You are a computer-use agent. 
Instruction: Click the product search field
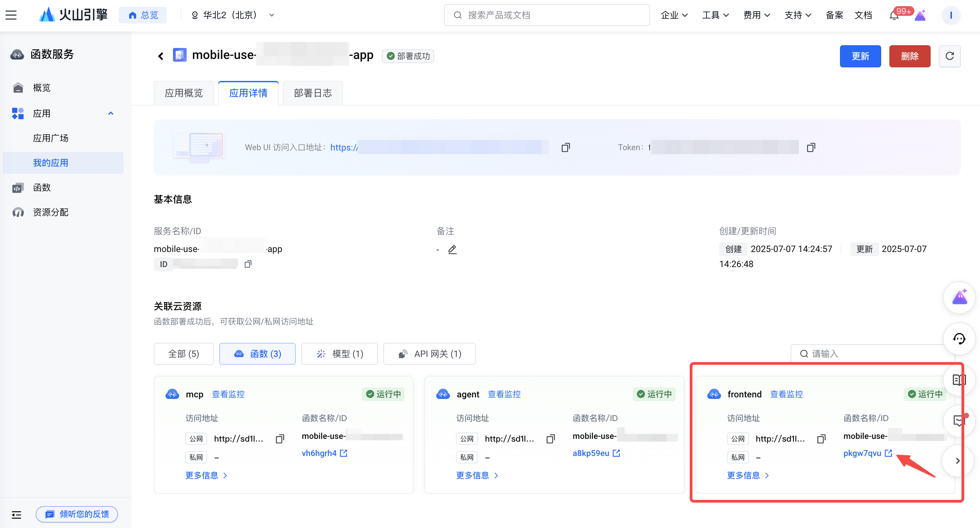547,15
